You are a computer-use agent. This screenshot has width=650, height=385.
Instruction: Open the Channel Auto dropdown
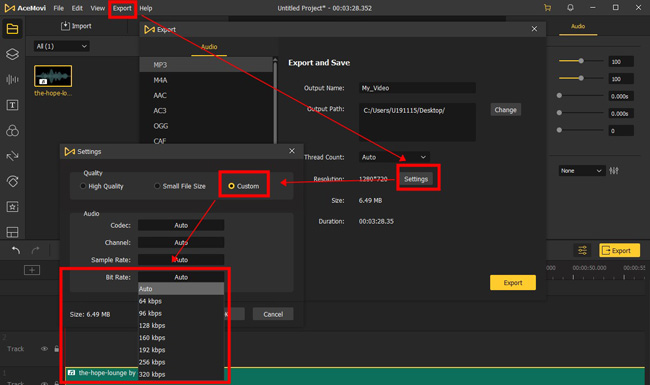pos(181,242)
